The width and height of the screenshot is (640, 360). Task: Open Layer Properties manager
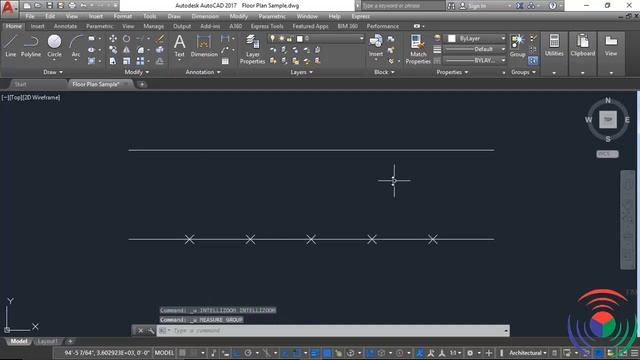pos(253,49)
